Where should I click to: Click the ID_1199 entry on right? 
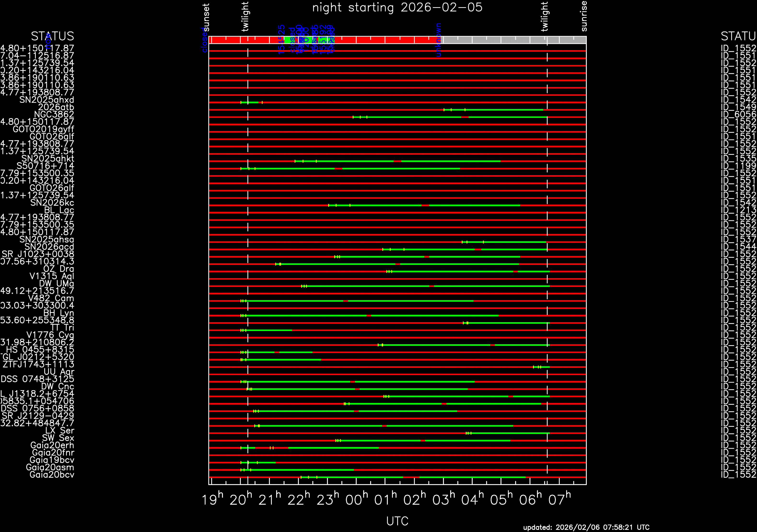[x=738, y=166]
